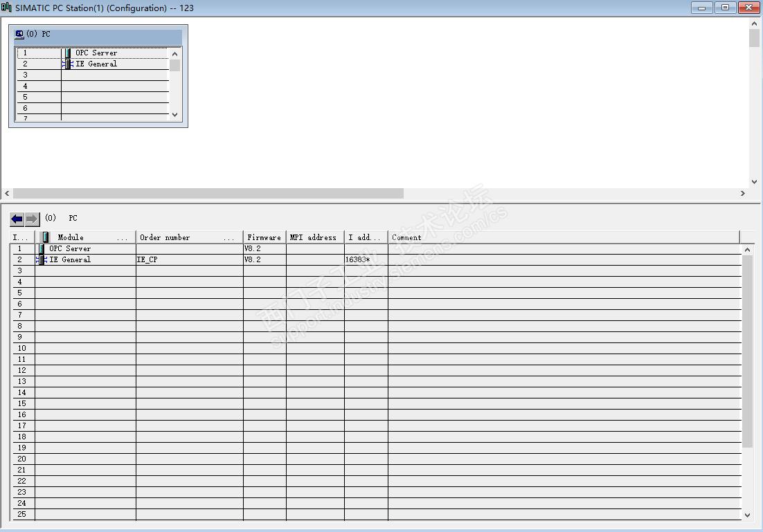Click IE General icon in detail table
Image resolution: width=763 pixels, height=532 pixels.
(x=42, y=259)
